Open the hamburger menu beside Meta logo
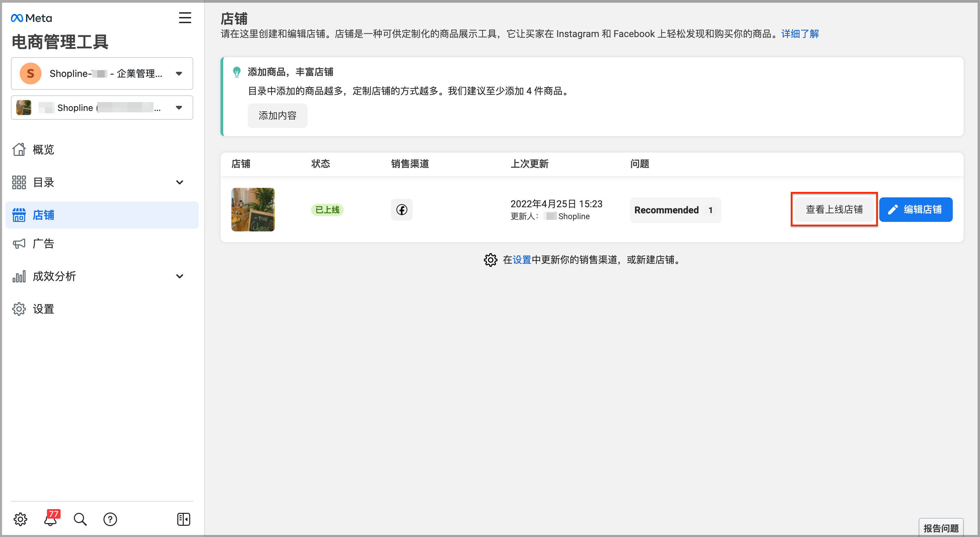This screenshot has height=537, width=980. coord(185,18)
